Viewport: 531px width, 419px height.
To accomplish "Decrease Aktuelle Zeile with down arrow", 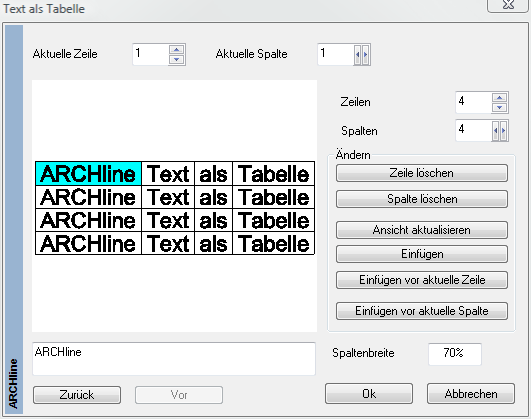I will coord(176,60).
